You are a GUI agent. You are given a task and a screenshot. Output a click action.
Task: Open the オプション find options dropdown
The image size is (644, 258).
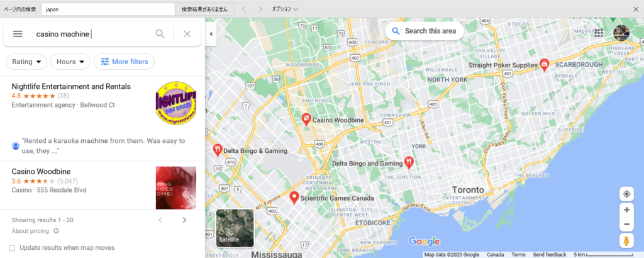tap(285, 9)
